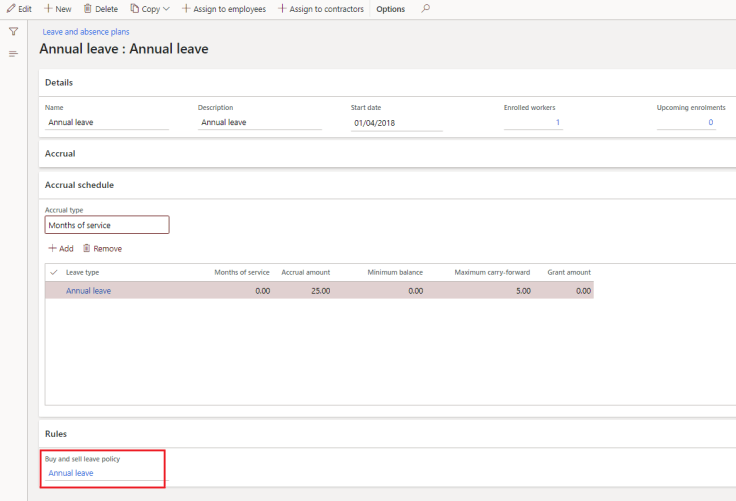
Task: Open the search magnifier in toolbar
Action: tap(425, 9)
